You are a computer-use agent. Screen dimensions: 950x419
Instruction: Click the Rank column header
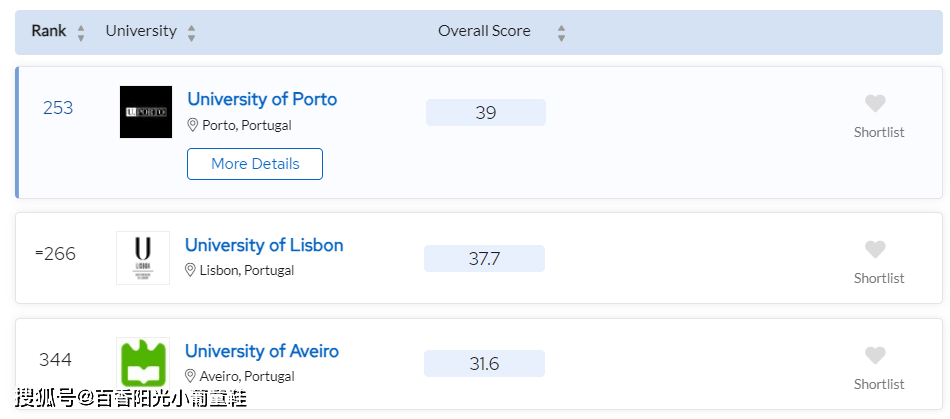tap(48, 31)
